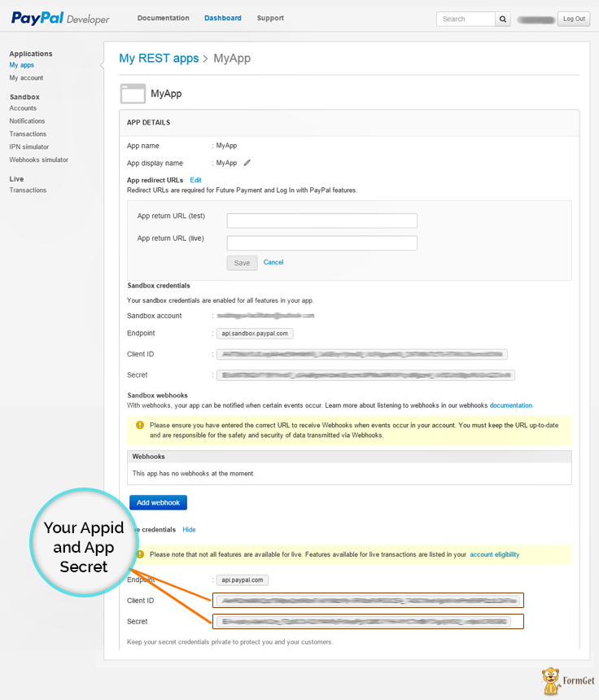
Task: Click the Sandbox credentials heading
Action: (x=159, y=286)
